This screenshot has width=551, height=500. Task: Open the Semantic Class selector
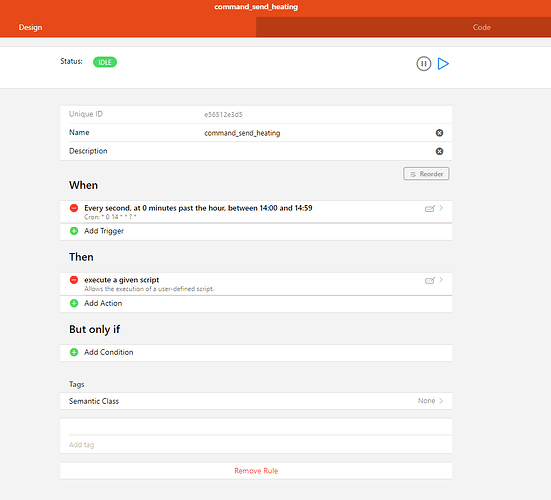[x=256, y=401]
